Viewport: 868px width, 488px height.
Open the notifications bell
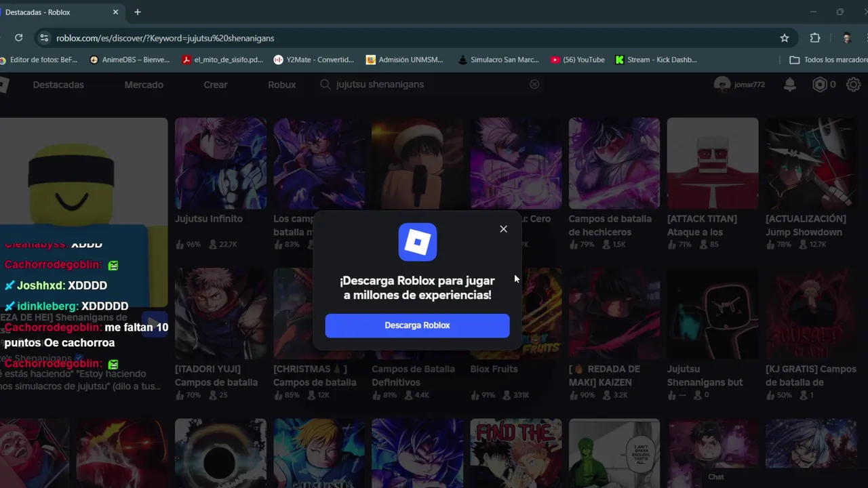click(x=790, y=85)
